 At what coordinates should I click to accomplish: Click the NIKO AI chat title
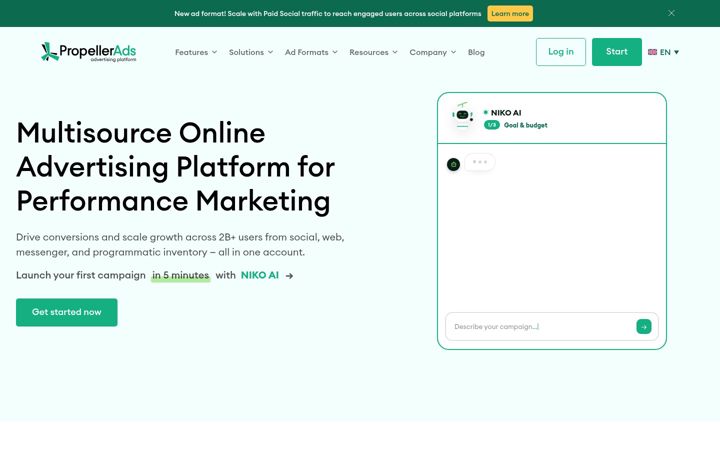(x=506, y=112)
